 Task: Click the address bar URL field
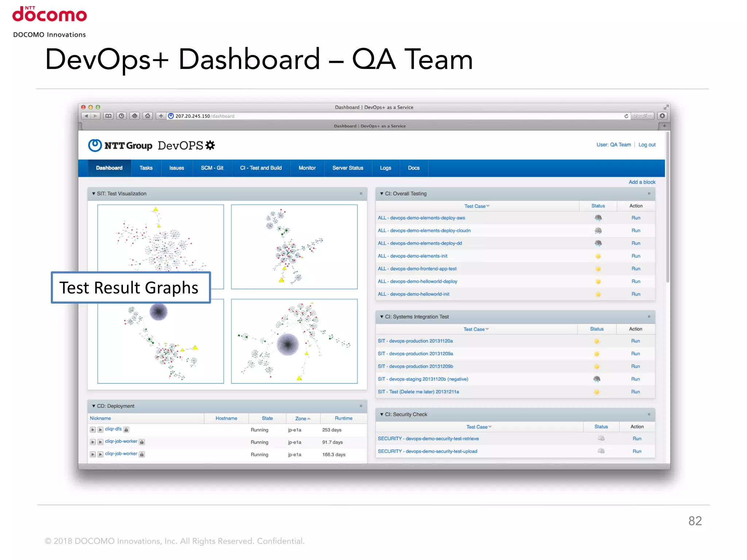click(398, 116)
